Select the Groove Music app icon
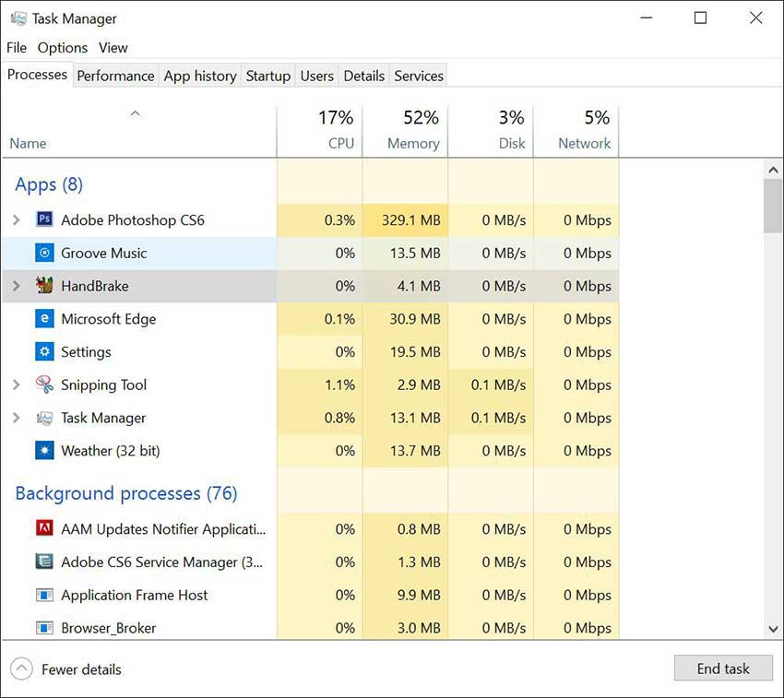 point(44,253)
